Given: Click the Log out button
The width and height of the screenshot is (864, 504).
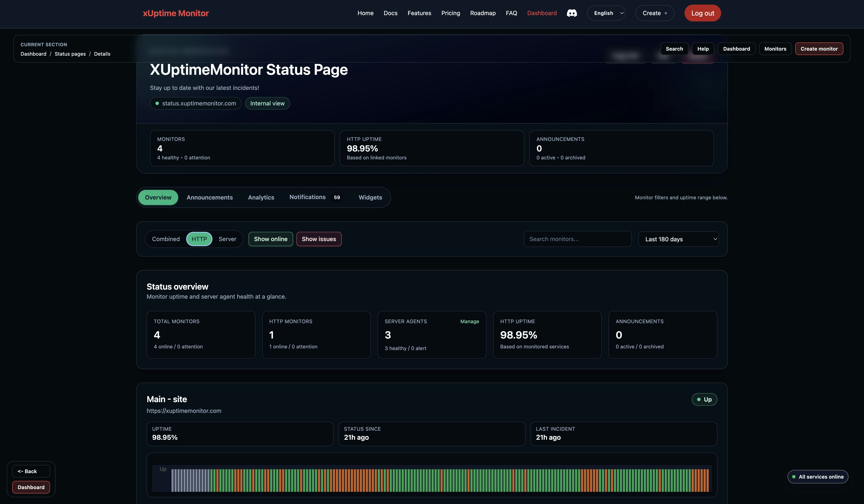Looking at the screenshot, I should click(702, 13).
